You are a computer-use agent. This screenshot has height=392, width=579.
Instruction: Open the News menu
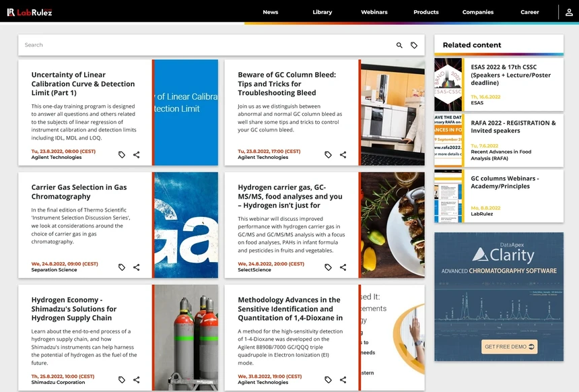pos(270,12)
